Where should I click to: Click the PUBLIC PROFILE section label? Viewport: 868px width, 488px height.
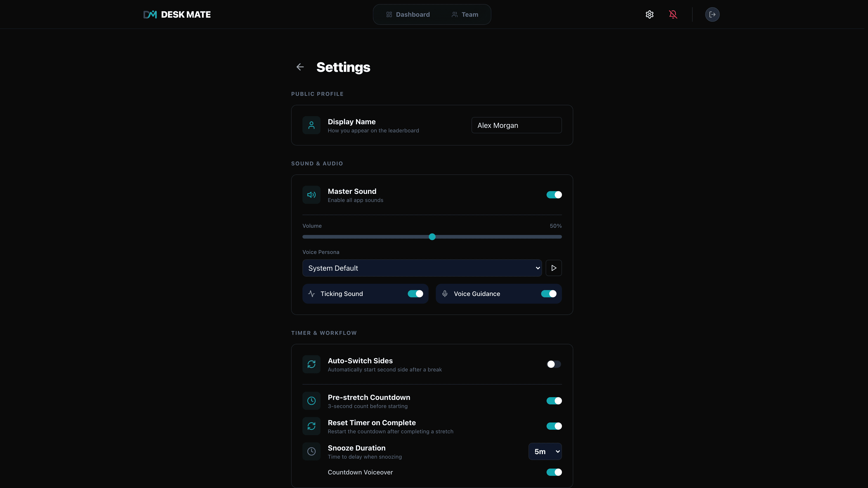coord(317,94)
